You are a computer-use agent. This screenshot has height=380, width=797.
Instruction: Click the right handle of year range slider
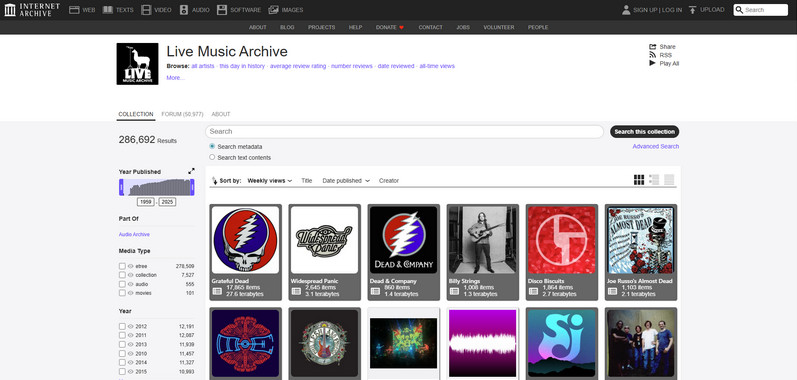point(192,187)
